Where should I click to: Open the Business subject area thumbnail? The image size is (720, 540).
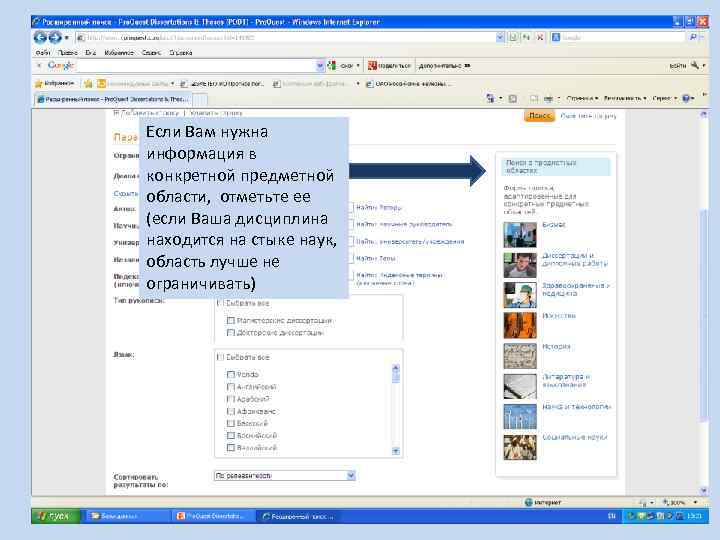pyautogui.click(x=520, y=235)
